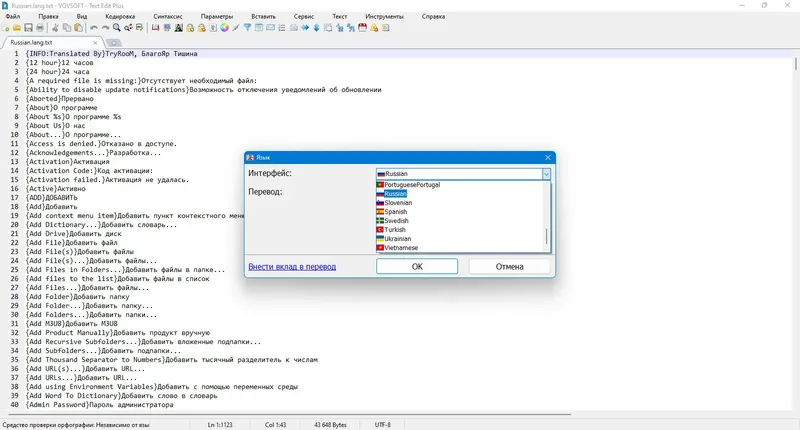This screenshot has width=800, height=430.
Task: Click Ln 1:1123 in status bar
Action: [x=220, y=424]
